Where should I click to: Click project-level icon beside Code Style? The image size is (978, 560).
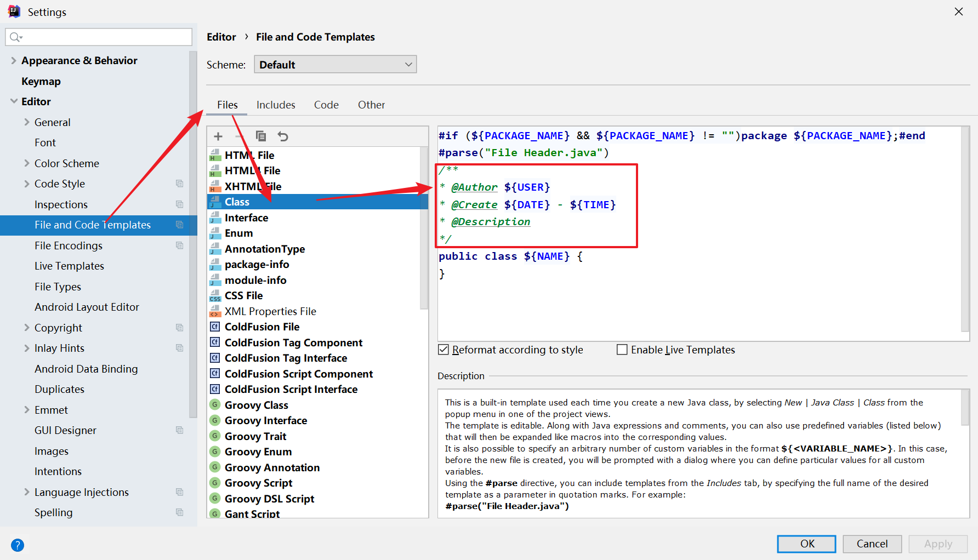(179, 184)
